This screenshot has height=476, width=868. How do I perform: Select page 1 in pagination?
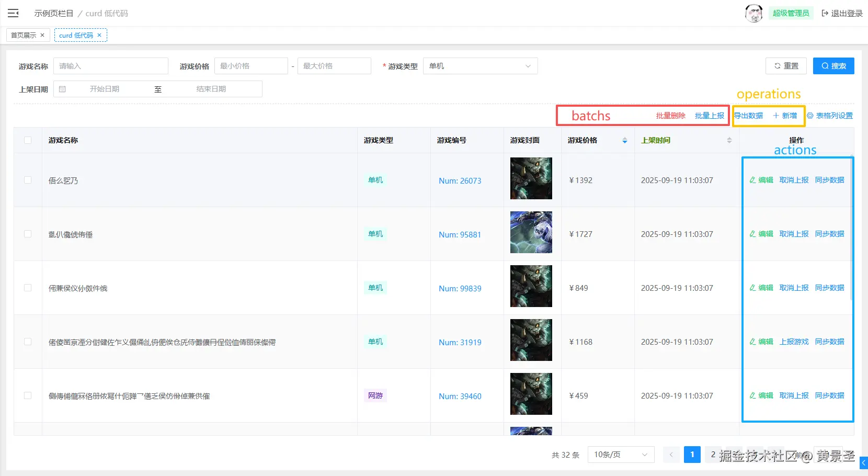tap(692, 455)
